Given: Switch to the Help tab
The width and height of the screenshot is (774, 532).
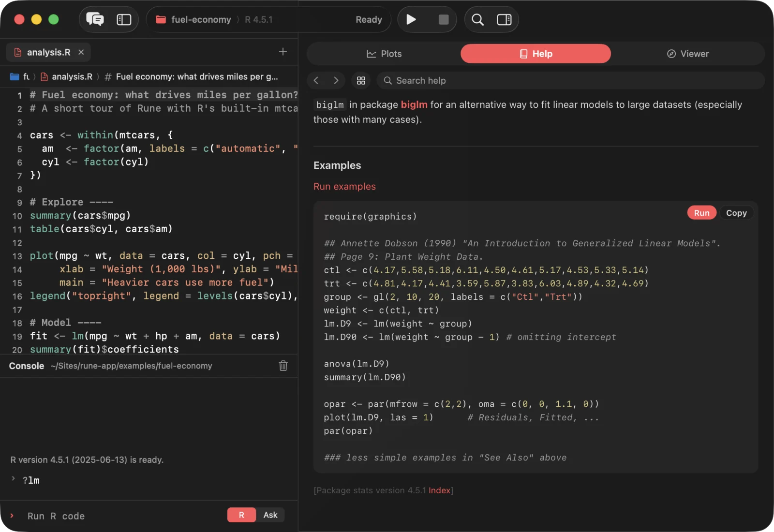Looking at the screenshot, I should [x=536, y=54].
